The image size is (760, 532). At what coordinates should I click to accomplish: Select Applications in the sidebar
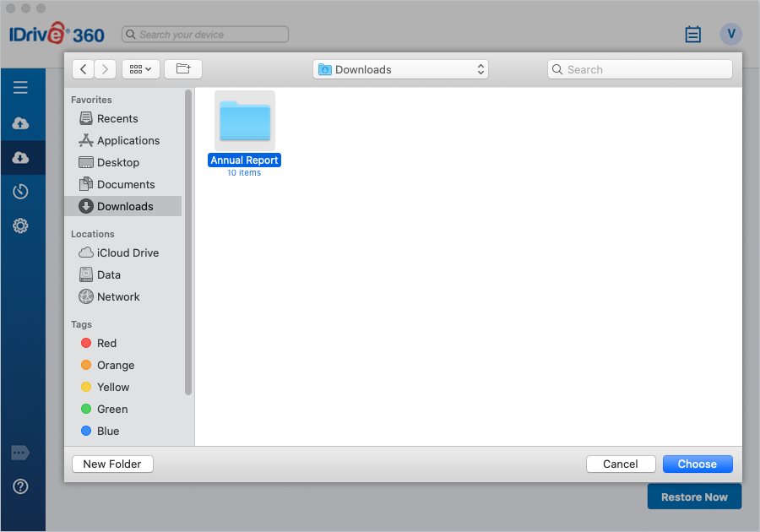pos(123,140)
